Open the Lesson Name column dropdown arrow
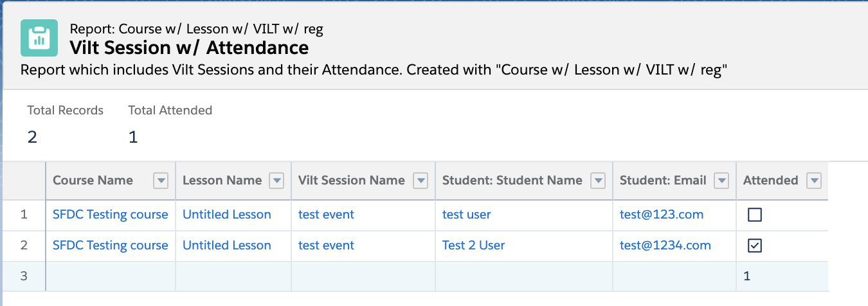868x306 pixels. 276,181
